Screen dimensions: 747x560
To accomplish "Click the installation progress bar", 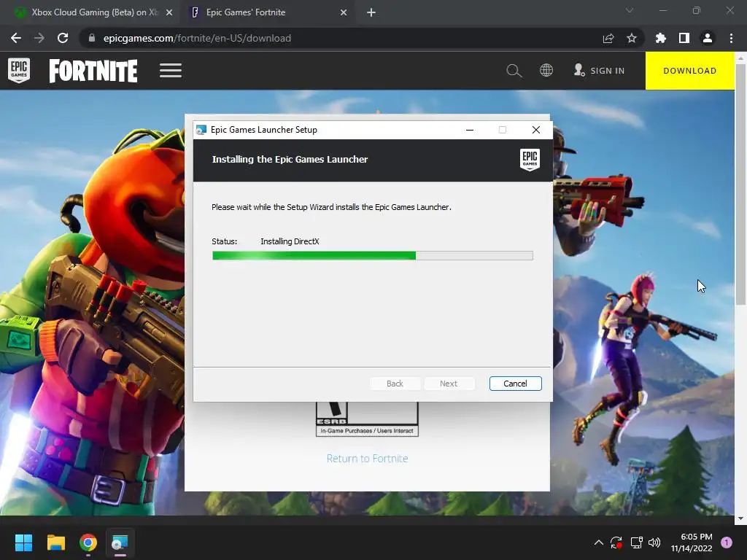I will point(373,256).
